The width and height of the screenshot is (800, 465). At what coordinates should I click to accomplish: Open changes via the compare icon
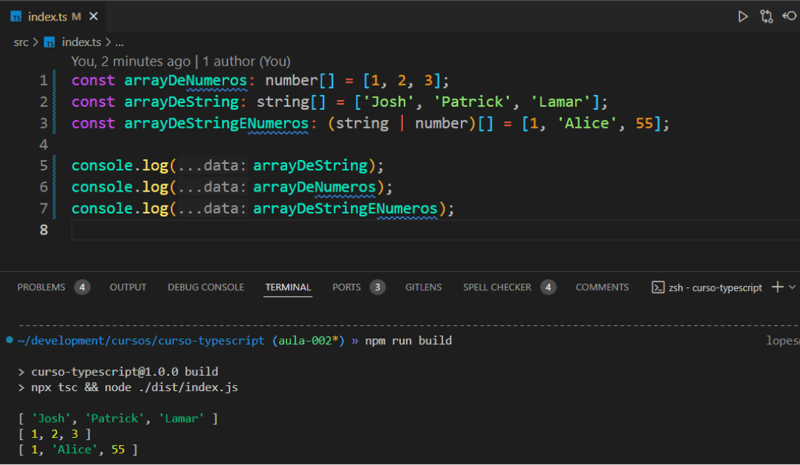point(766,16)
